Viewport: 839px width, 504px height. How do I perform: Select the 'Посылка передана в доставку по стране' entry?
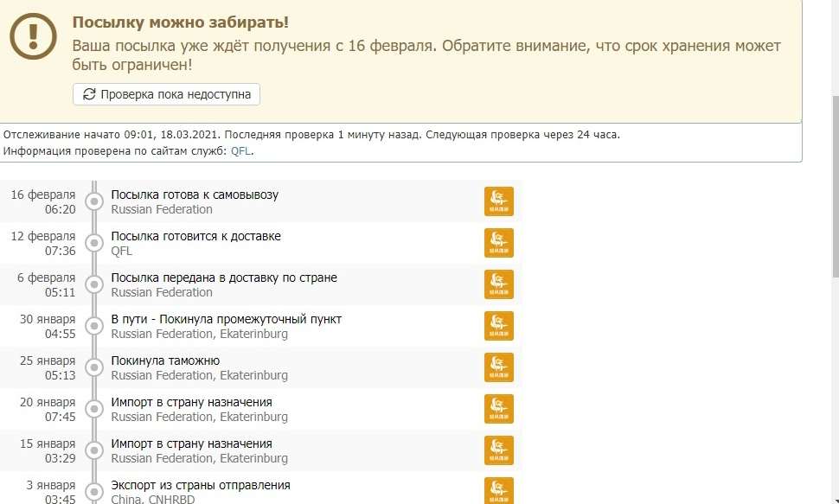pyautogui.click(x=224, y=278)
